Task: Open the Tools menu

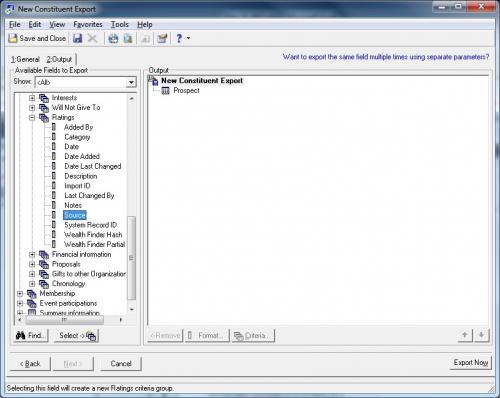Action: 120,24
